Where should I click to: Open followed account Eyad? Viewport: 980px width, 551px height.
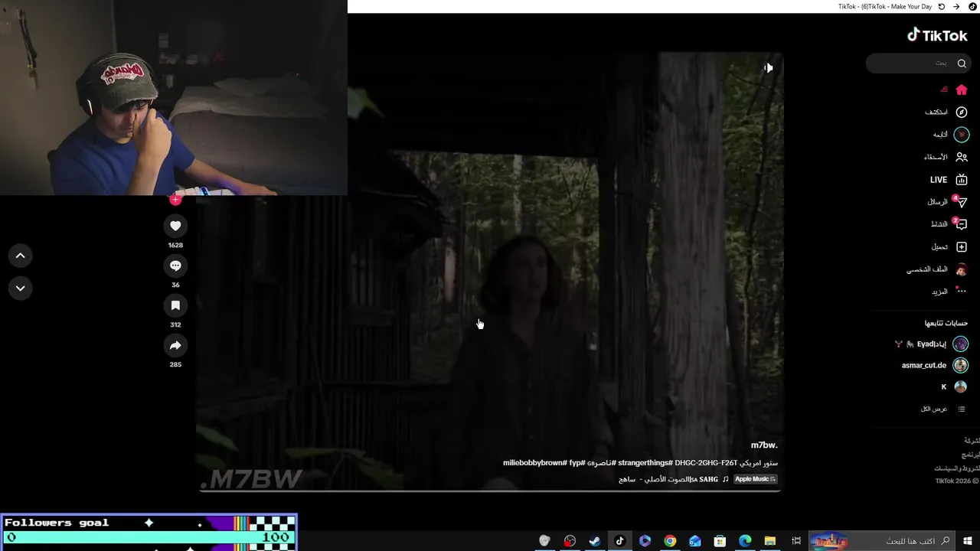pyautogui.click(x=932, y=344)
